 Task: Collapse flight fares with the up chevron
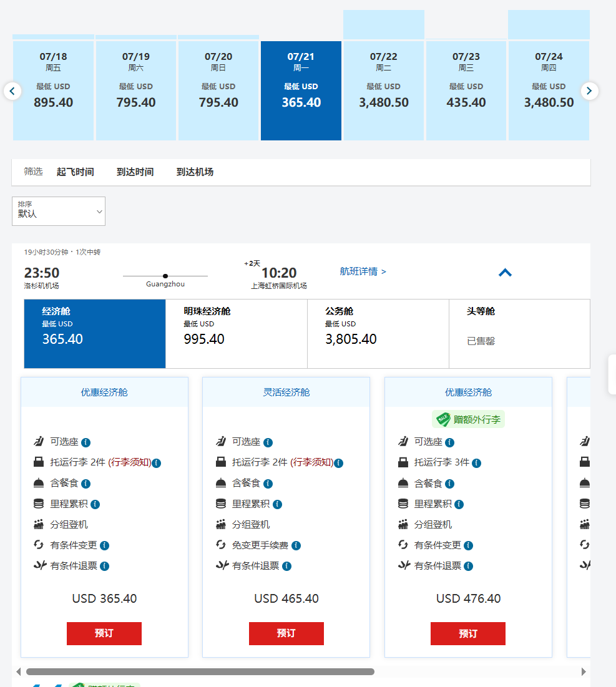click(505, 272)
